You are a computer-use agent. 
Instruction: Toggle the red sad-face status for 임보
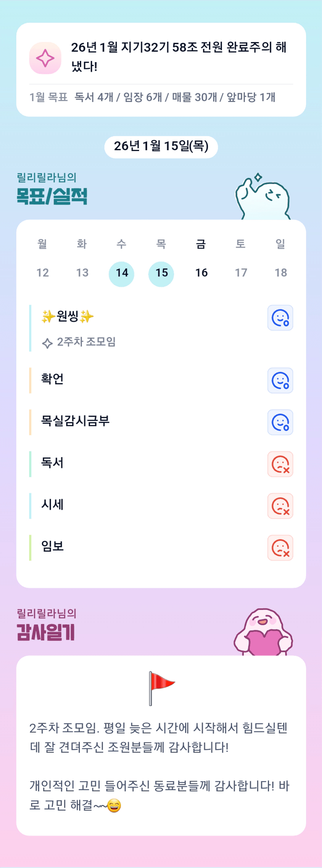[280, 548]
